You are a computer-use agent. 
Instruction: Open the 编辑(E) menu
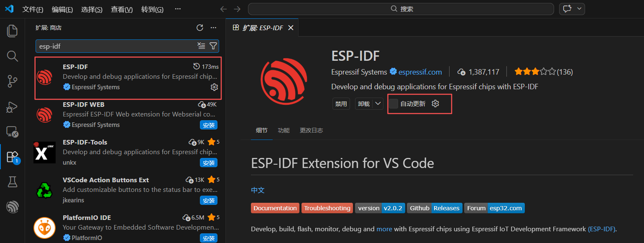pyautogui.click(x=62, y=9)
